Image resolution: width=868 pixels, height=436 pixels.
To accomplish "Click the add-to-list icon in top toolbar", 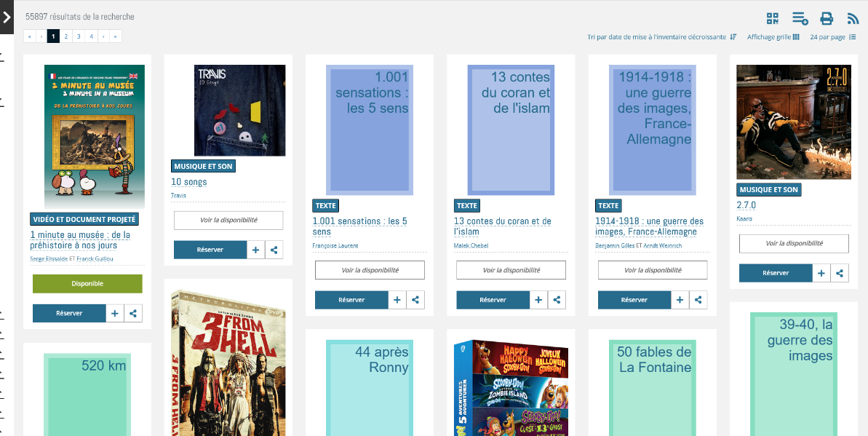I will point(800,18).
